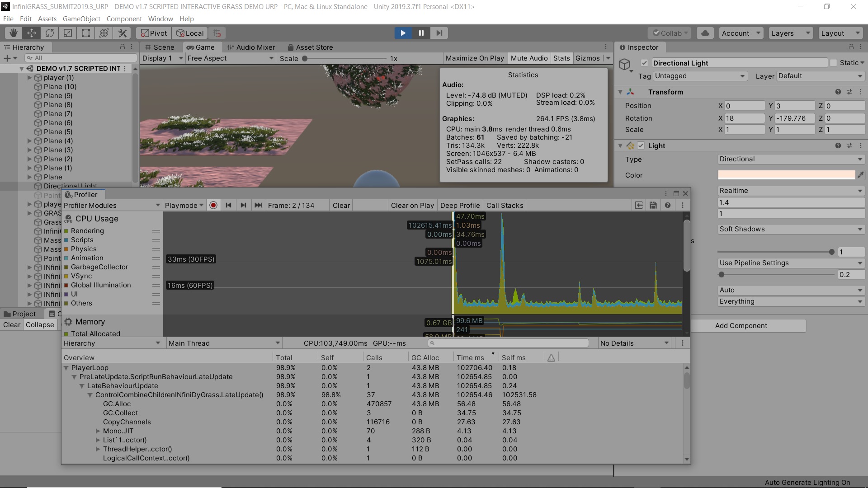Click the Deep Profile button
The width and height of the screenshot is (868, 488).
tap(460, 205)
